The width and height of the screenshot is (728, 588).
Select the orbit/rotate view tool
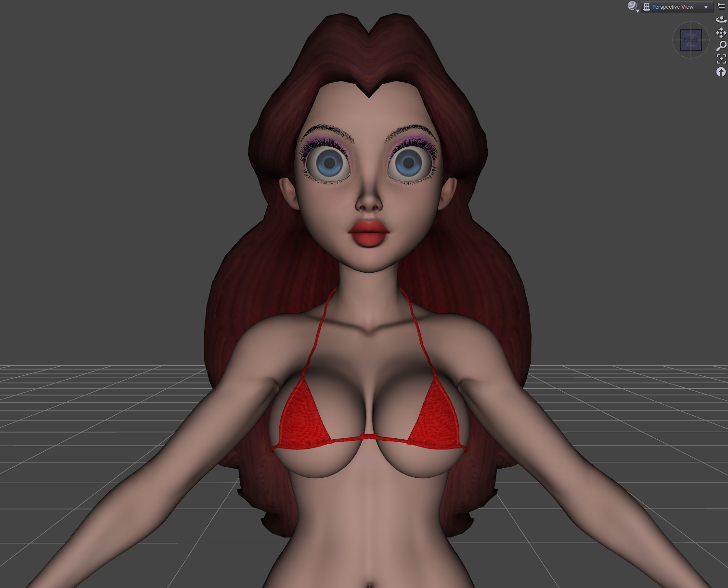pyautogui.click(x=721, y=20)
